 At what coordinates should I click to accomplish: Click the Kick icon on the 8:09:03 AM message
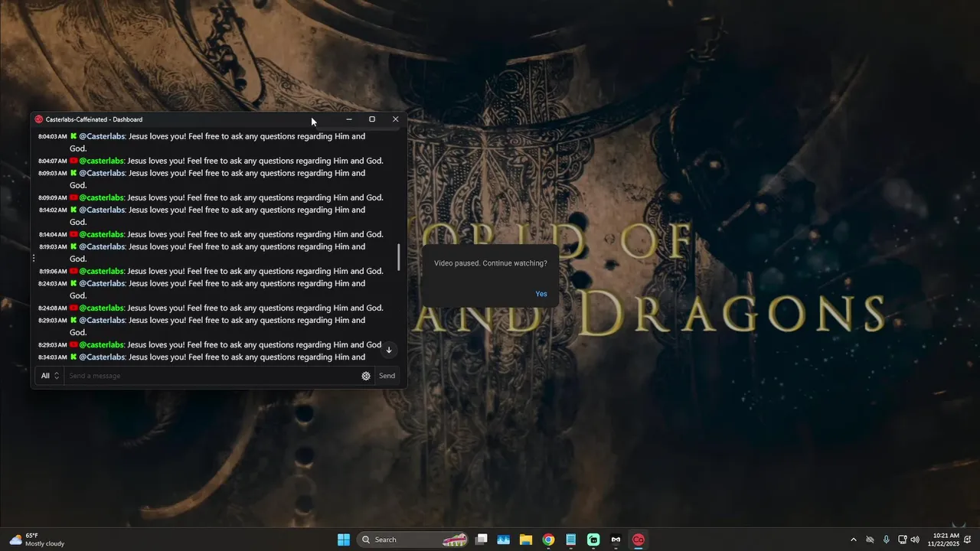(73, 173)
